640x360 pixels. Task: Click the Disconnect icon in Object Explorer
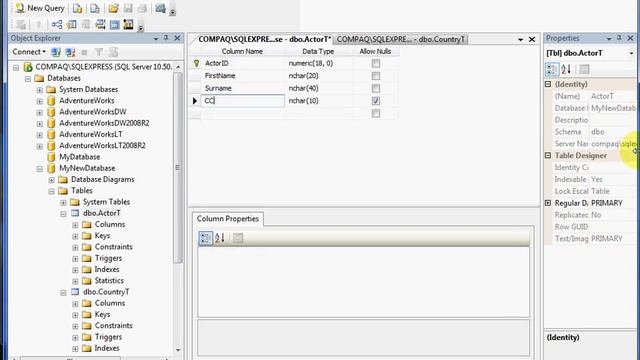[x=70, y=52]
